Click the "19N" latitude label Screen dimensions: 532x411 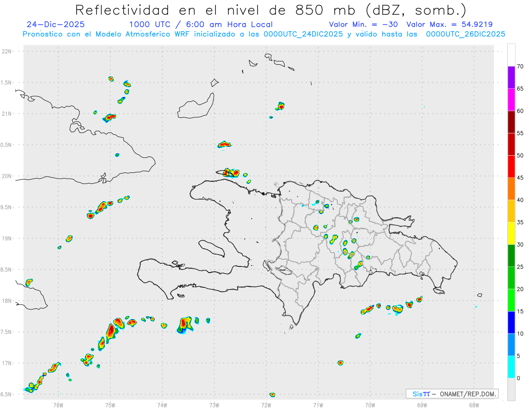[8, 239]
